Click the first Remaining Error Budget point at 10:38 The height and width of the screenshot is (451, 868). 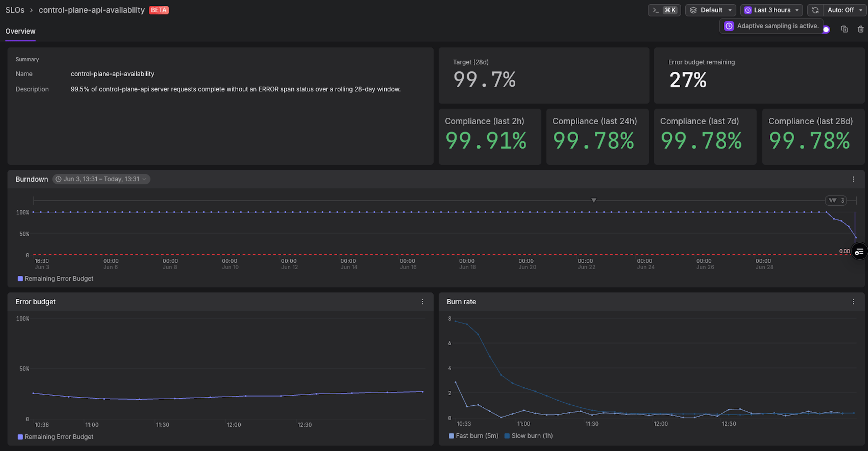click(33, 393)
